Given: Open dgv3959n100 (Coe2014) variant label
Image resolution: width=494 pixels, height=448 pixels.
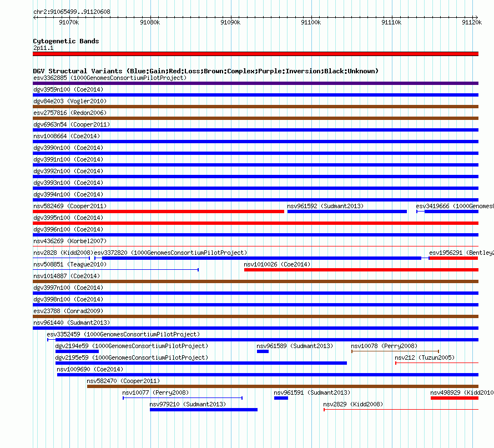Looking at the screenshot, I should [x=68, y=89].
